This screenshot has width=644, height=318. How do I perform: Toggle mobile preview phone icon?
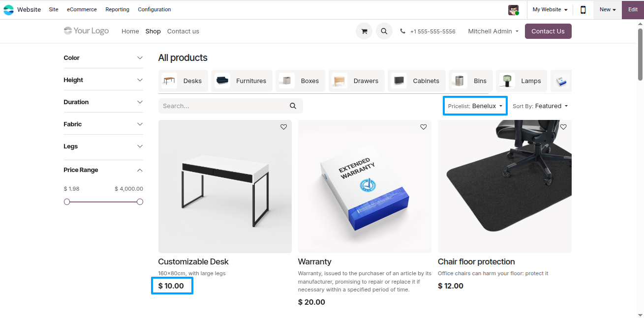pyautogui.click(x=583, y=9)
